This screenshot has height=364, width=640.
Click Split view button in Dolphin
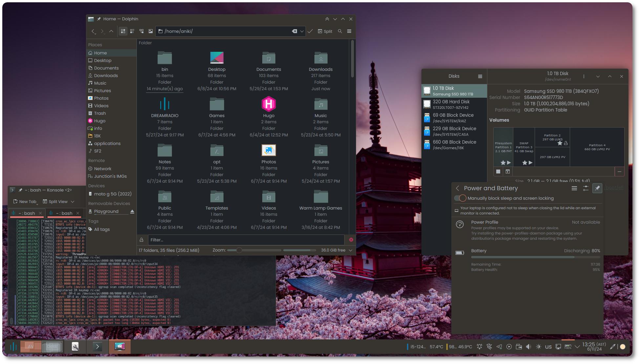(x=325, y=31)
